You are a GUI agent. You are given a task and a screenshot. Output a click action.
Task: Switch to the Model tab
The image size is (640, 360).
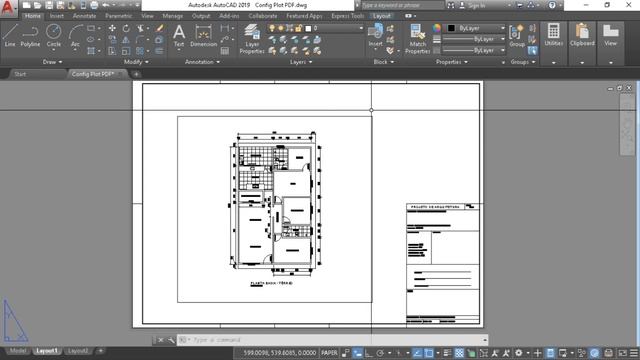(18, 351)
